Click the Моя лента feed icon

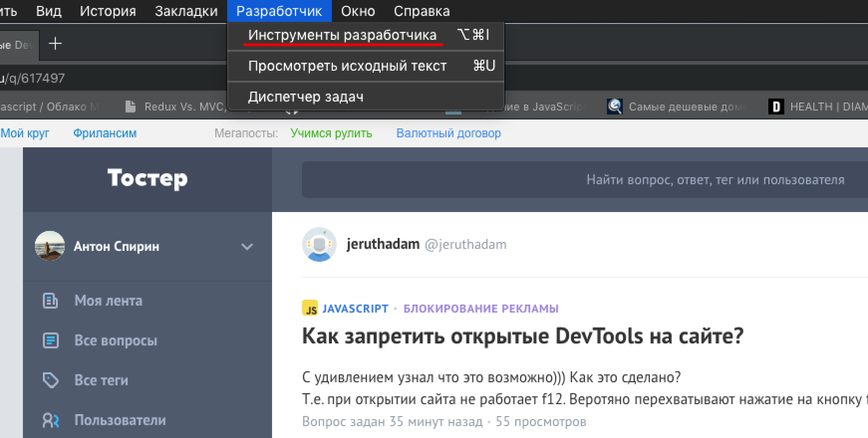click(x=50, y=301)
